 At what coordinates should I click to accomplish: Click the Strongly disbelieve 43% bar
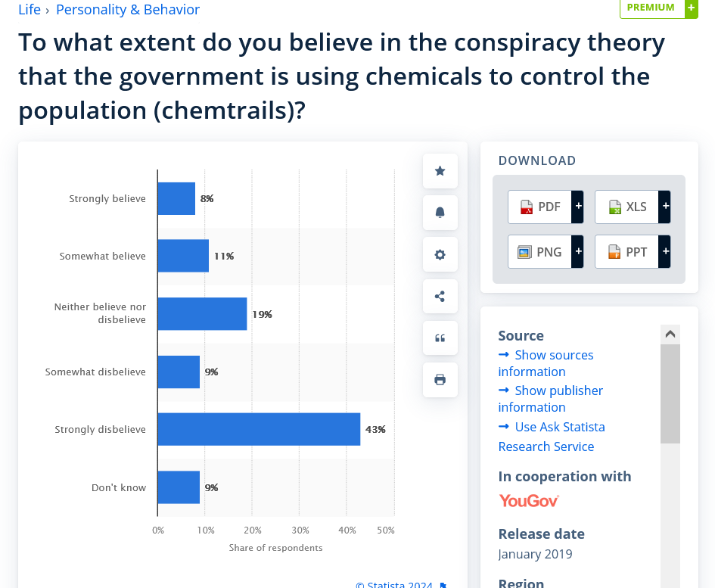pos(259,429)
